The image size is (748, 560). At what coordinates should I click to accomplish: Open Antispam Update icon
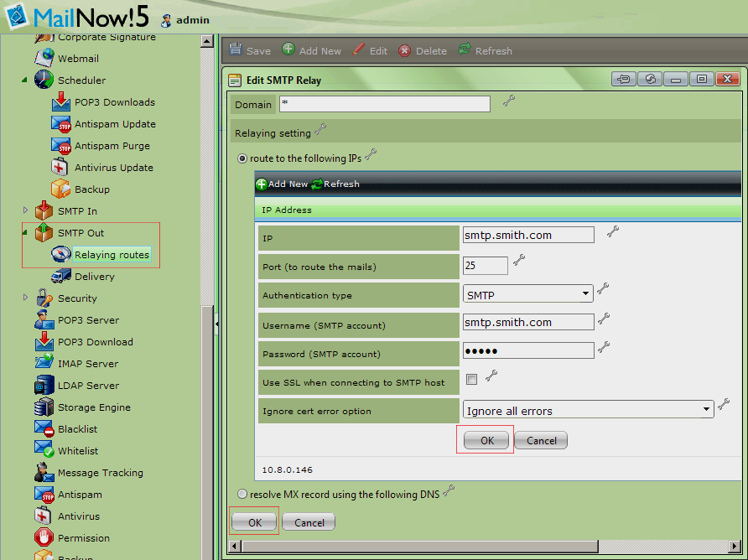[x=60, y=123]
